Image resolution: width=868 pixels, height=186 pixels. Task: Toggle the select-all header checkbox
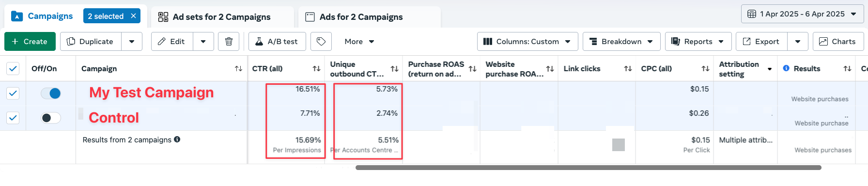tap(13, 69)
